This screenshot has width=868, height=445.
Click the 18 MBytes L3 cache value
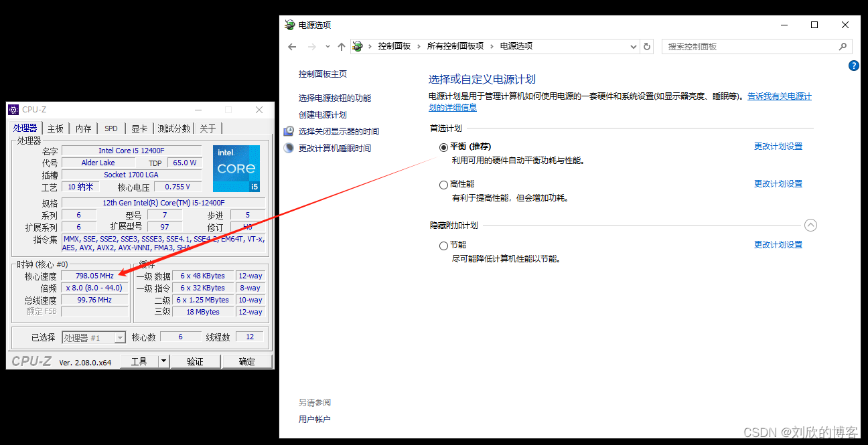(x=203, y=312)
